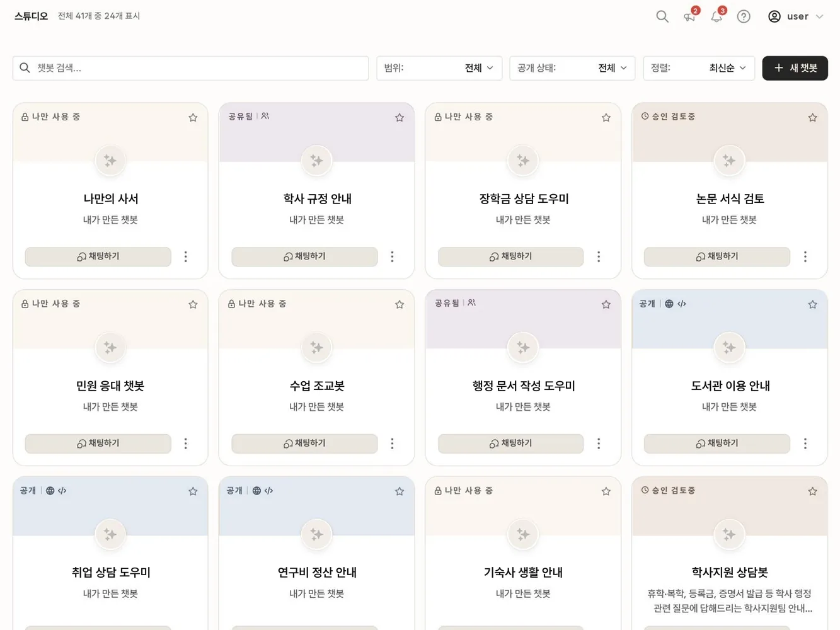The width and height of the screenshot is (840, 630).
Task: Open more options for 학사 규정 안내
Action: pos(392,256)
